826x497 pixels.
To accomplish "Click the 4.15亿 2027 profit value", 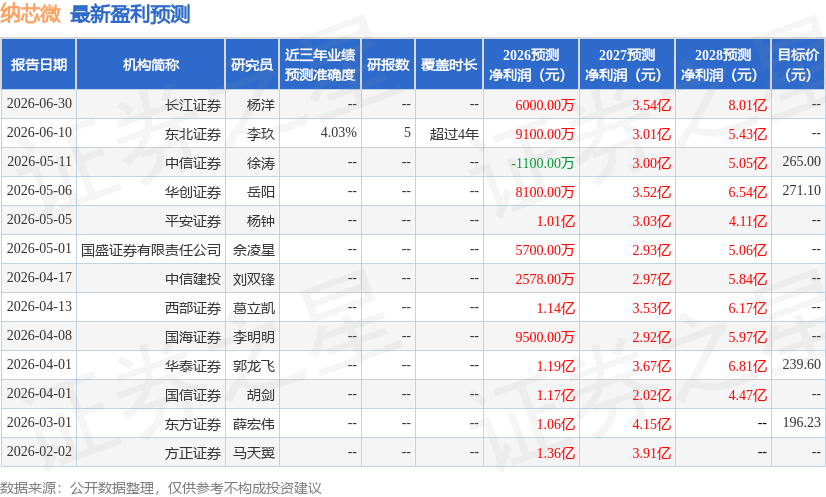I will click(651, 424).
